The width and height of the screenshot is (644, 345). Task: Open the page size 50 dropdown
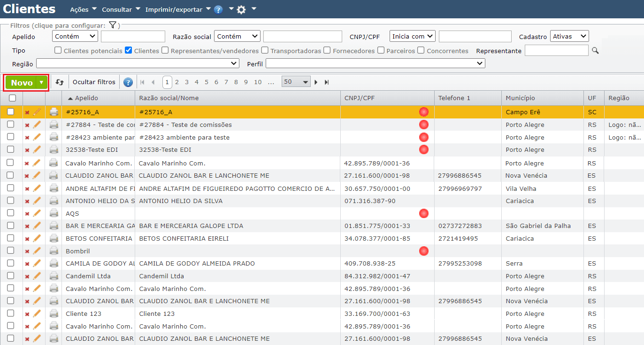click(296, 82)
